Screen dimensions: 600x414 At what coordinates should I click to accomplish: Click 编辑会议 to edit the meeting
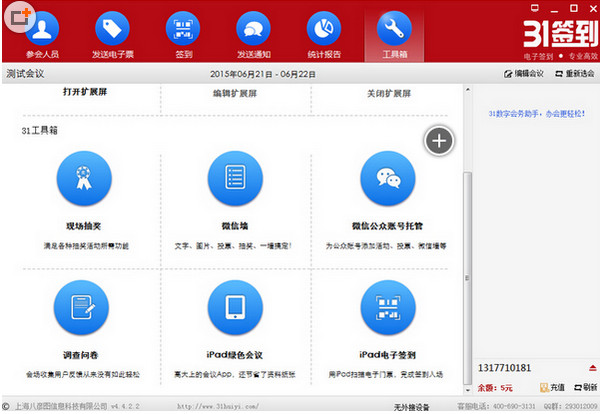point(522,74)
